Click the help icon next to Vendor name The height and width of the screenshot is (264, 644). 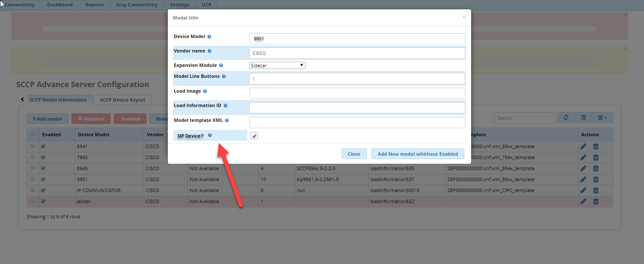pos(209,51)
